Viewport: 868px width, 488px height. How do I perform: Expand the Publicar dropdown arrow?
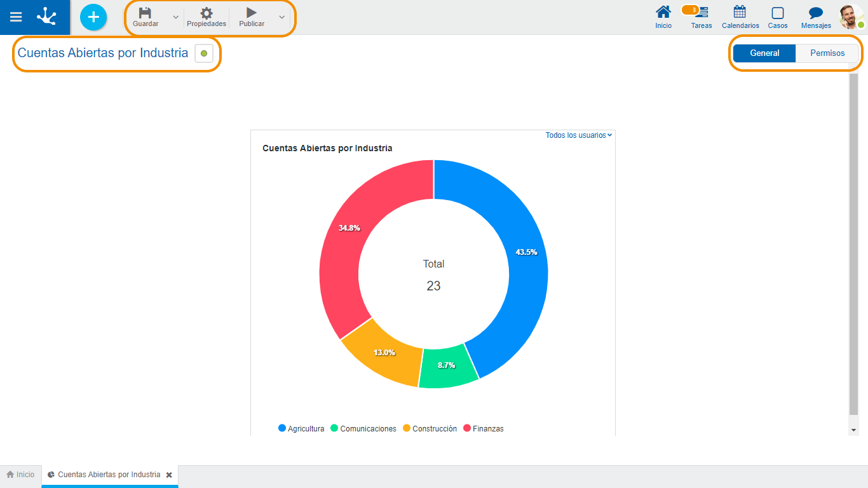coord(281,17)
